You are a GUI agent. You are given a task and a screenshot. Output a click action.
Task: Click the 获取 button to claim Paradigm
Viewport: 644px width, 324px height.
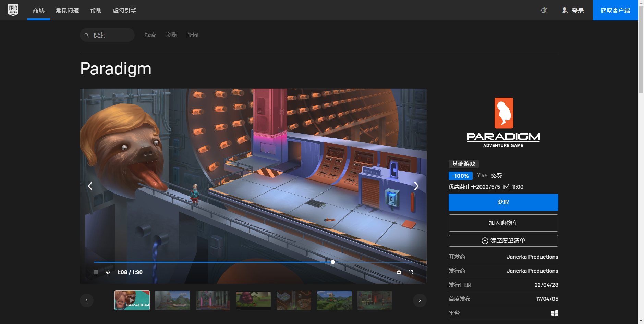pos(503,202)
